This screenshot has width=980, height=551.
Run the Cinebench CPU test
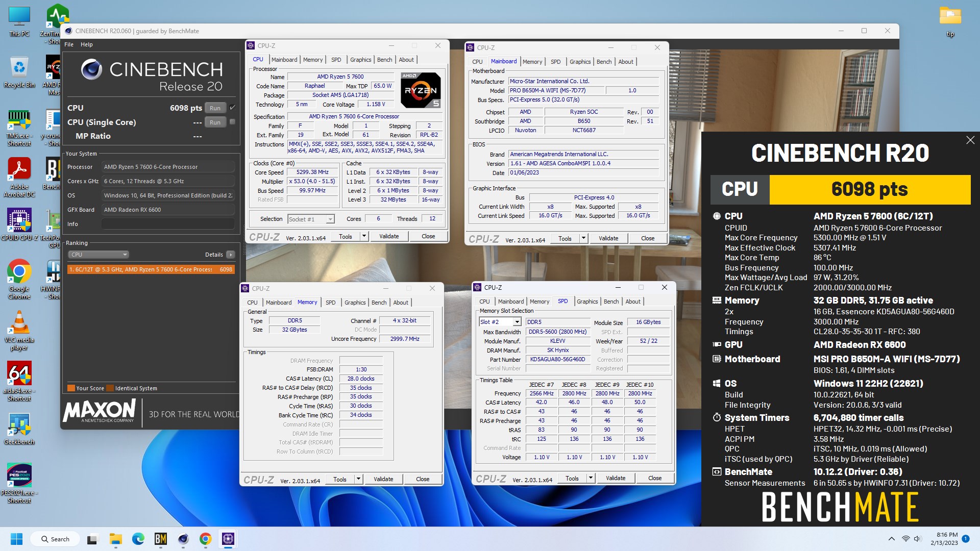point(215,108)
